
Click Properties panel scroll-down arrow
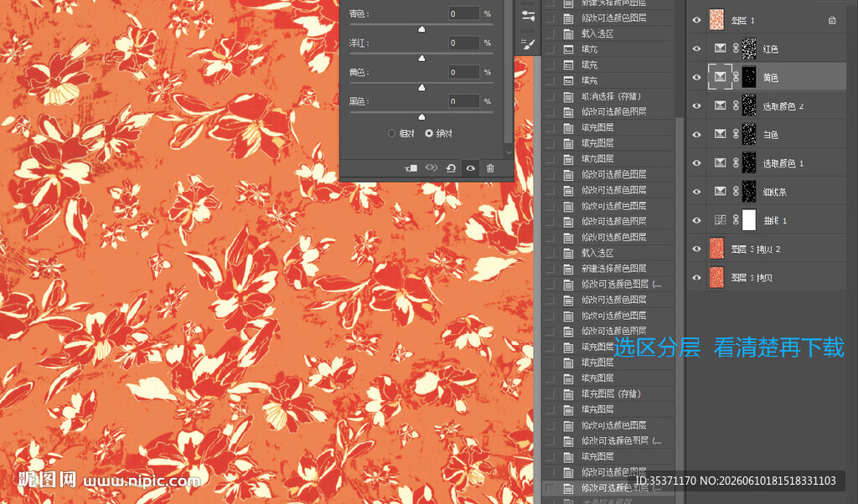tap(509, 152)
